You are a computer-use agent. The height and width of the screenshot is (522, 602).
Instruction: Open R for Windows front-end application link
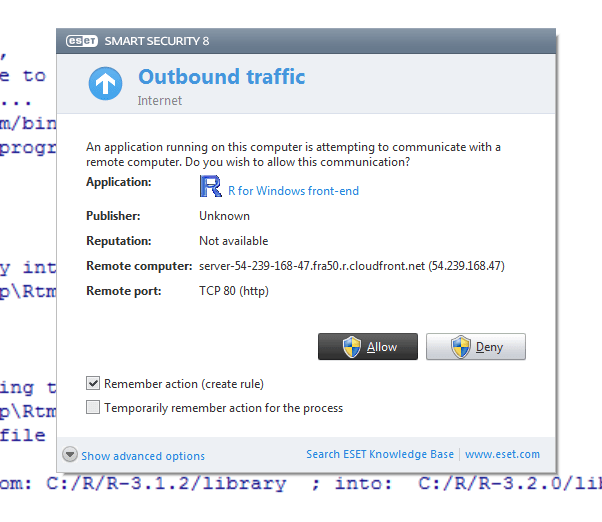[293, 191]
